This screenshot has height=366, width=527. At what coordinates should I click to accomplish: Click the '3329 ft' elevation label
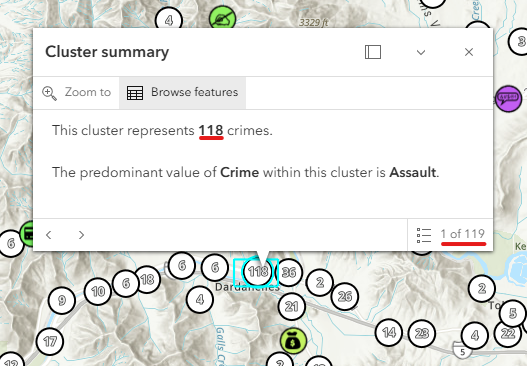click(313, 23)
